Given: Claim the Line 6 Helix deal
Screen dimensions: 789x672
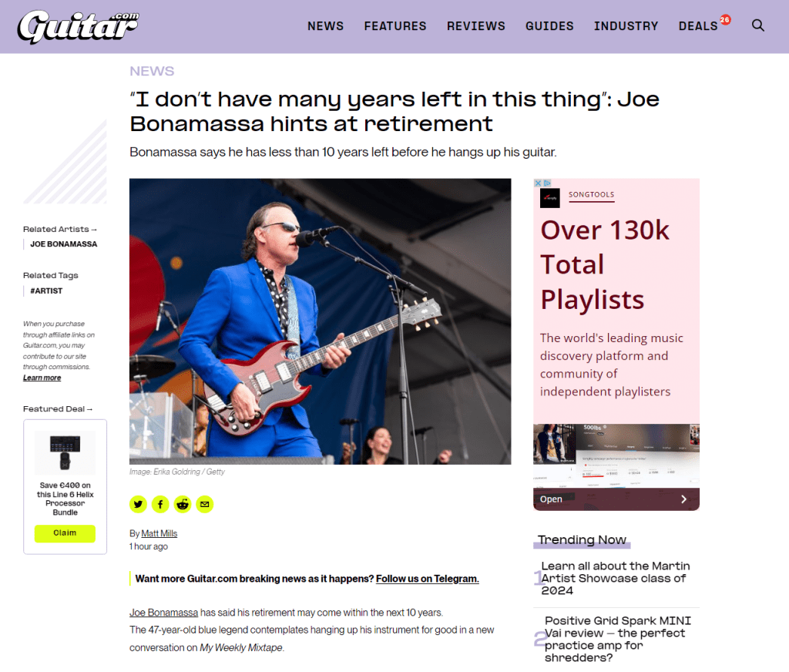Looking at the screenshot, I should pyautogui.click(x=65, y=533).
